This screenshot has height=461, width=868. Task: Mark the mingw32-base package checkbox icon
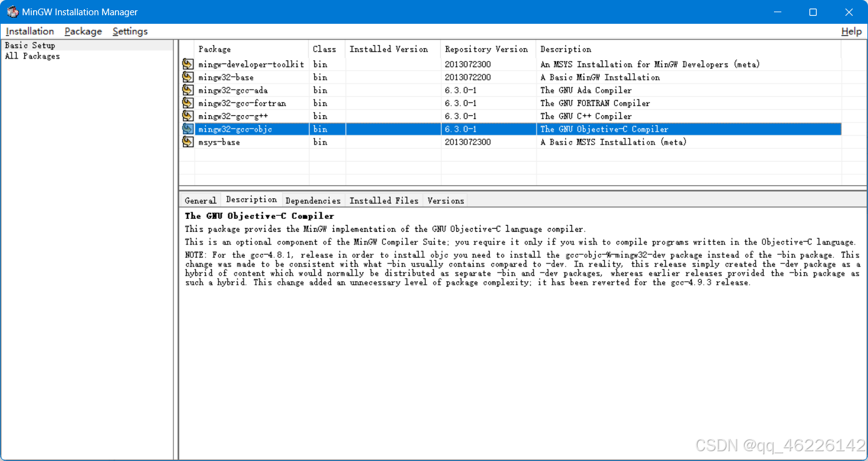[187, 77]
